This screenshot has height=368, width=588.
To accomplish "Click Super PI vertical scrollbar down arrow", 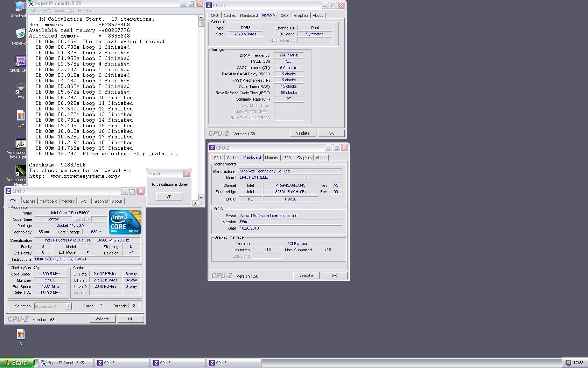I will pos(201,197).
